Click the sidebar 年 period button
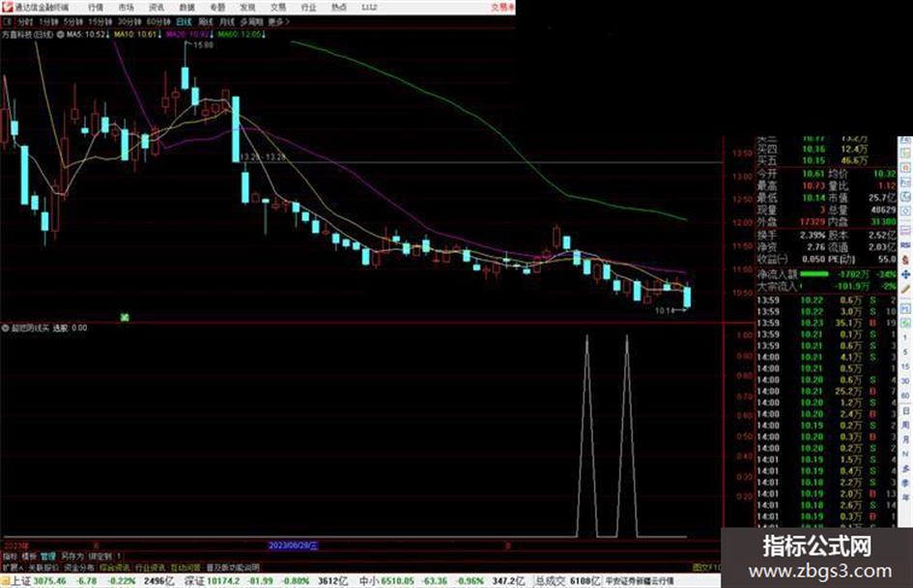 pyautogui.click(x=905, y=498)
